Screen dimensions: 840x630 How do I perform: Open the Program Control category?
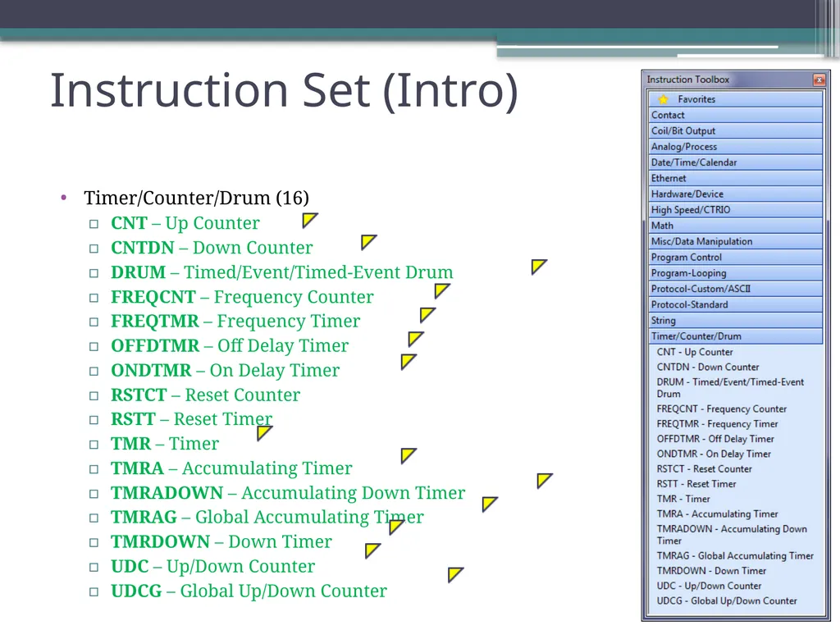(x=736, y=257)
